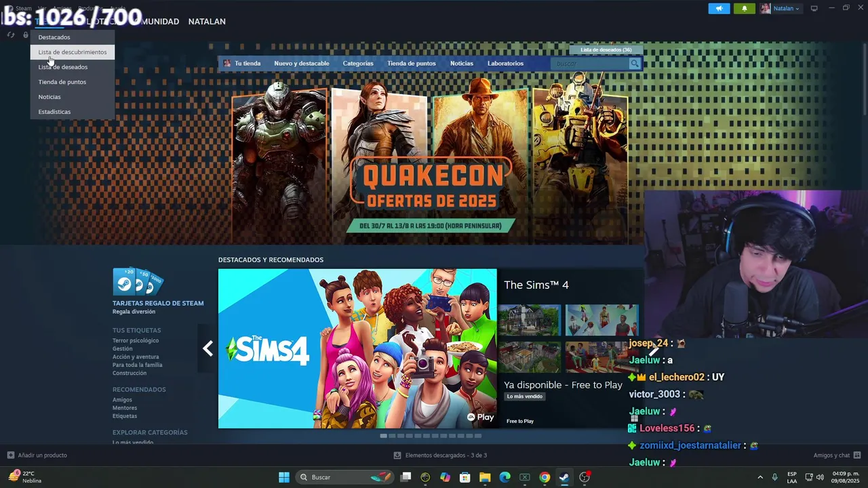
Task: Open Tarjetas regalo de Steam link
Action: (158, 304)
